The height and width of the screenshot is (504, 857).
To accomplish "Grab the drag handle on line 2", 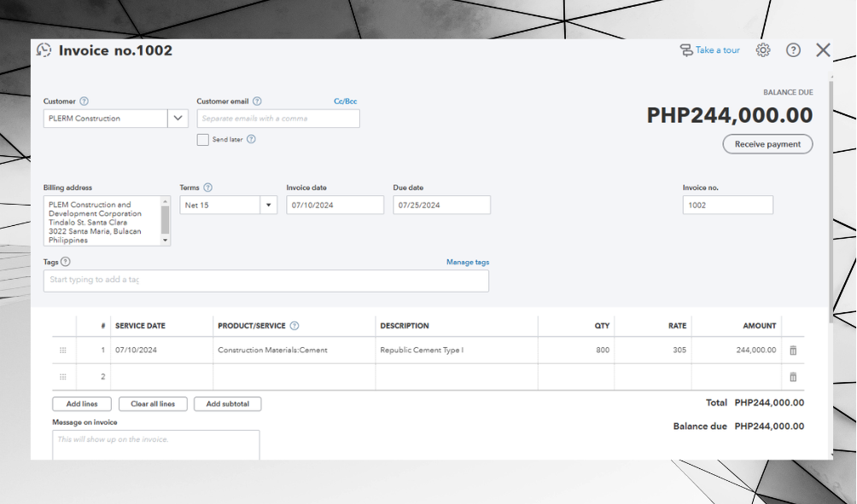I will (63, 377).
